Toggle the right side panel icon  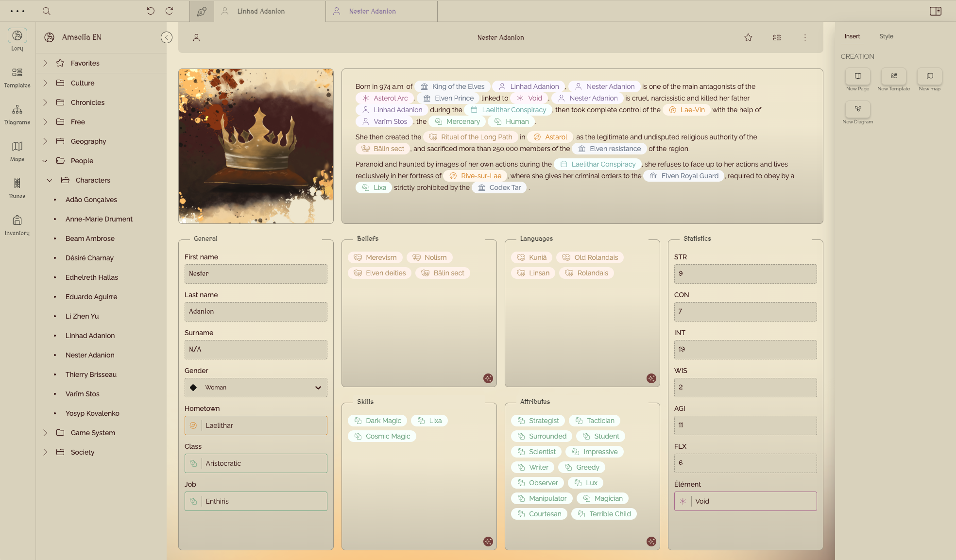click(x=935, y=11)
